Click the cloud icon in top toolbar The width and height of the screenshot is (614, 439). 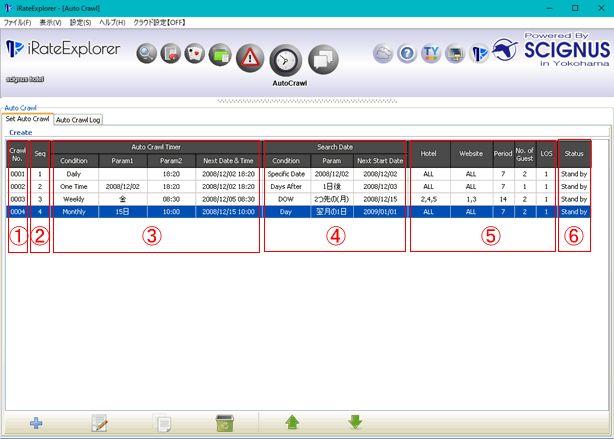(384, 53)
